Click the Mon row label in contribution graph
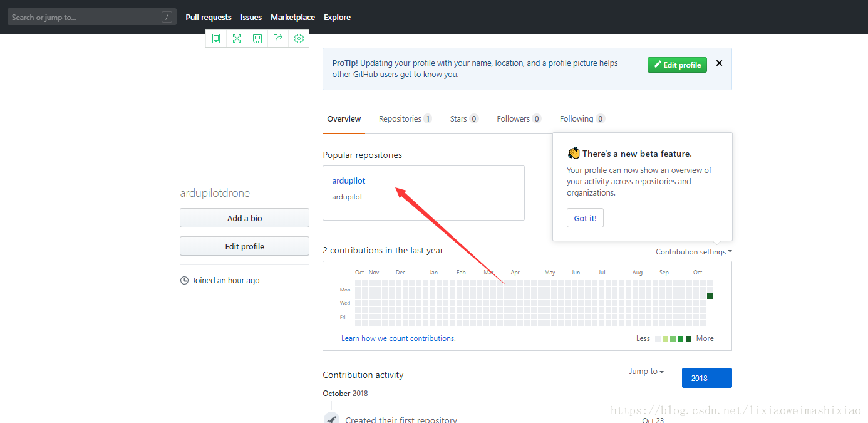The image size is (868, 423). [345, 290]
